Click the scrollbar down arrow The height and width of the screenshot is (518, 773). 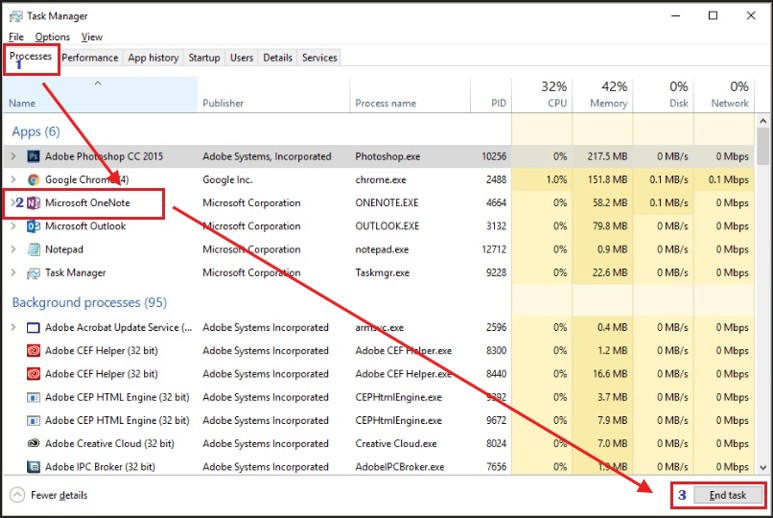point(763,467)
